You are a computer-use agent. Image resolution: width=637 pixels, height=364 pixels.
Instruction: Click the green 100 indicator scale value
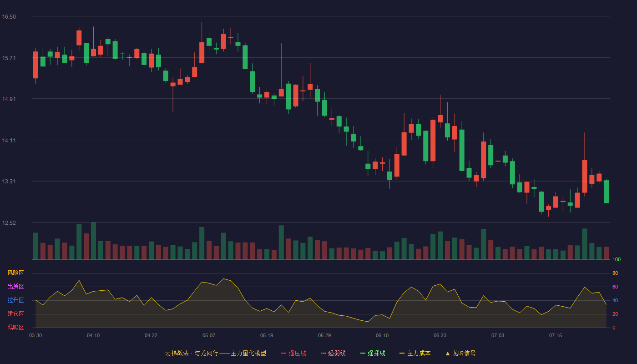617,260
